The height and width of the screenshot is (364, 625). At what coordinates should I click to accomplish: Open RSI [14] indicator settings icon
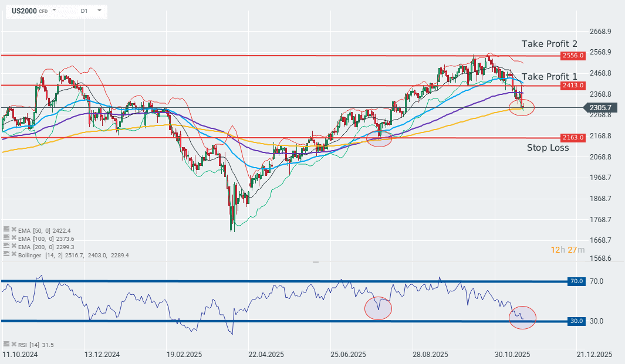point(6,345)
